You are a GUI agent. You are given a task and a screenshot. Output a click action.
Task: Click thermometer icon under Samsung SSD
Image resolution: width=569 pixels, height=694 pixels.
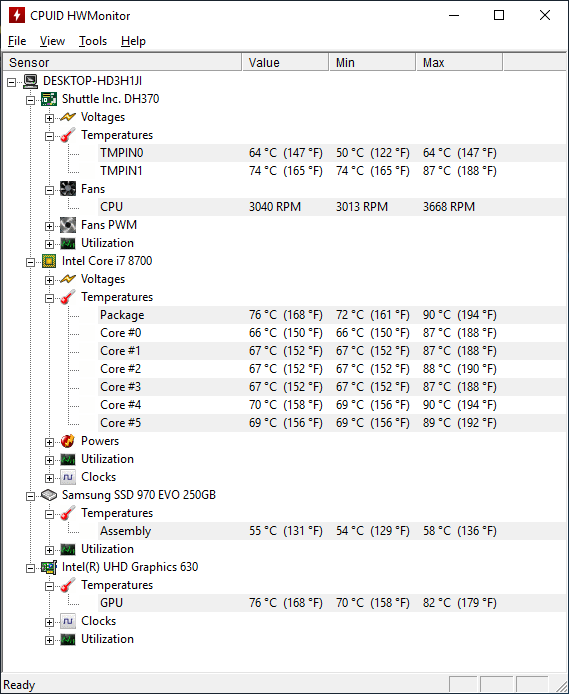click(68, 513)
